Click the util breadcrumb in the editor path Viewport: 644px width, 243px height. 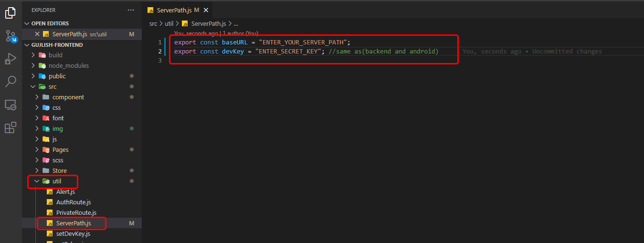pyautogui.click(x=169, y=23)
